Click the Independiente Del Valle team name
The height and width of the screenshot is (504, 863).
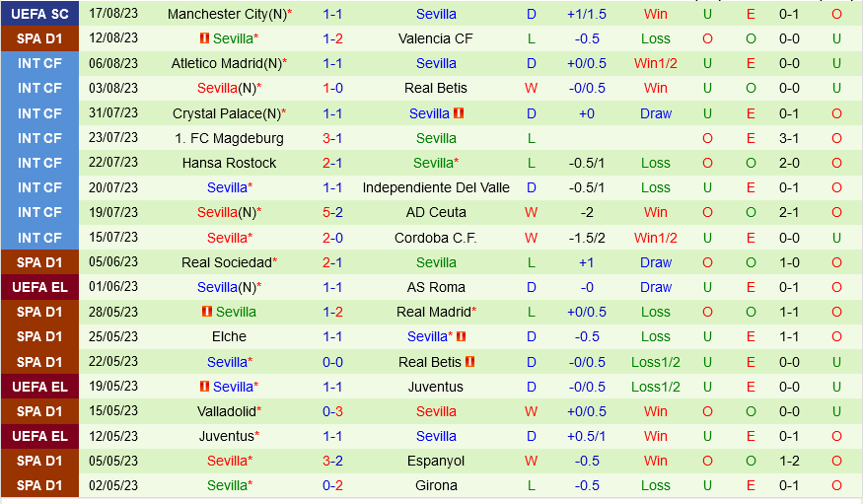click(x=435, y=187)
